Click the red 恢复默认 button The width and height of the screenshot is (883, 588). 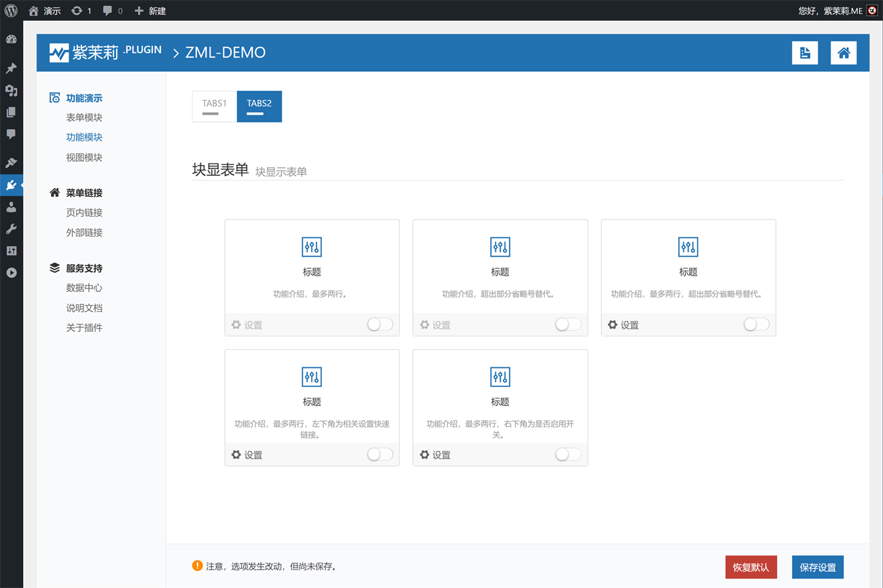751,567
